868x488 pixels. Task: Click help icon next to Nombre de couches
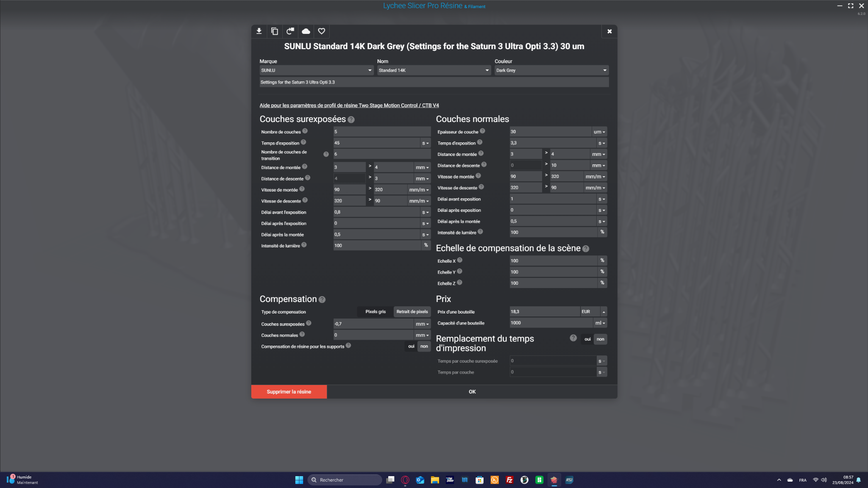tap(305, 131)
